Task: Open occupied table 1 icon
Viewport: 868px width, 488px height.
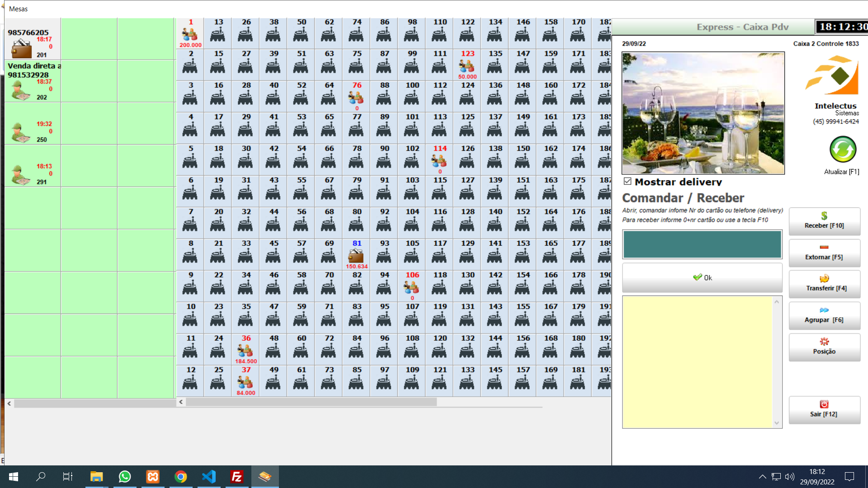Action: point(190,34)
